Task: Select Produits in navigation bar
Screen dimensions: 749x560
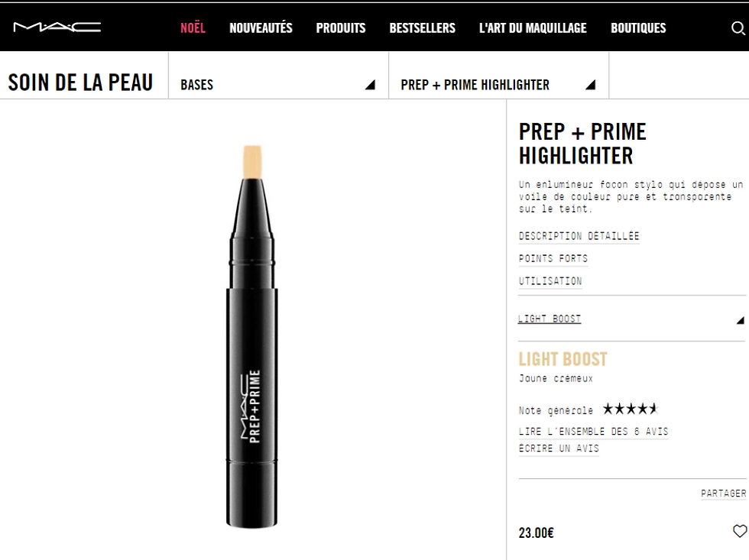Action: (341, 28)
